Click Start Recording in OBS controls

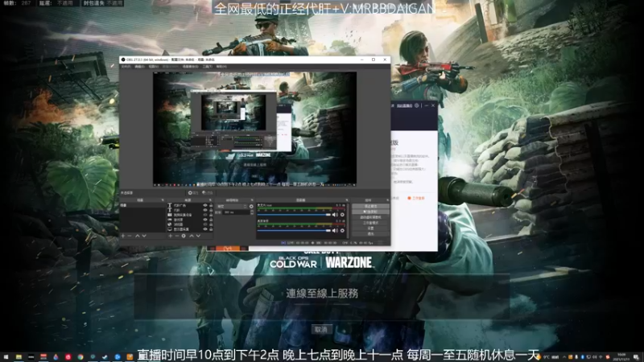click(x=370, y=212)
